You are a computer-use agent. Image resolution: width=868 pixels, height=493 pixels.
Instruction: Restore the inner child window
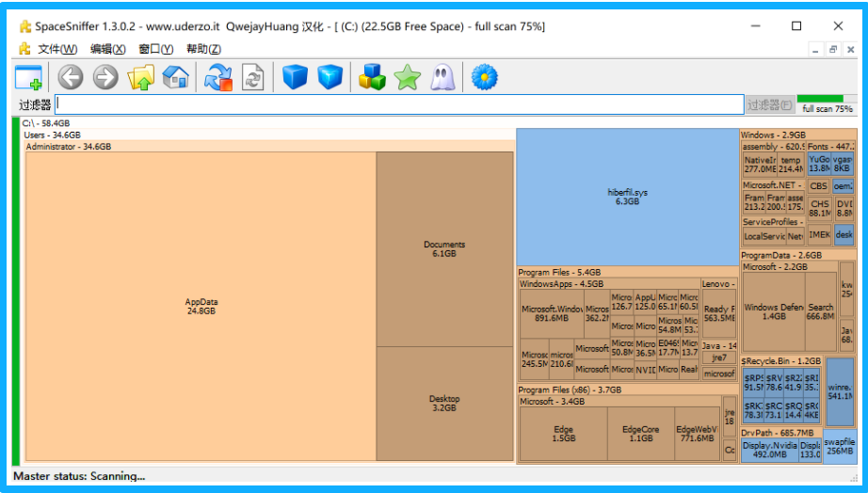[833, 50]
